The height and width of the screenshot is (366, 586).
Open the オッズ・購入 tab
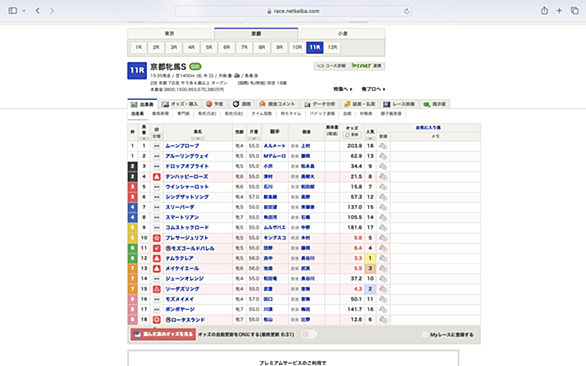[x=180, y=104]
